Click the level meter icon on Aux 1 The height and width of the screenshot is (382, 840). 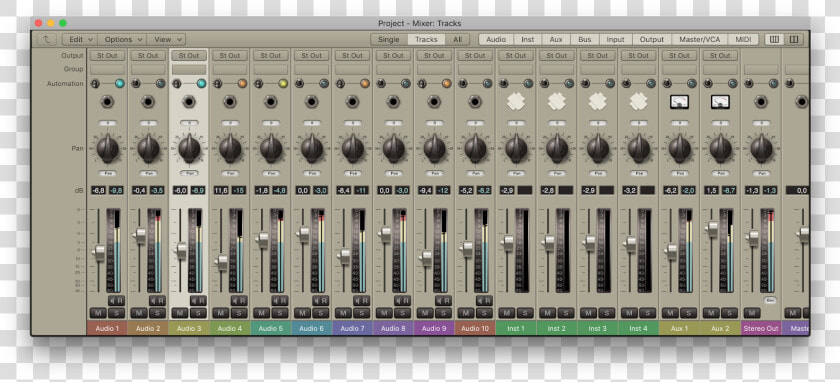coord(679,101)
